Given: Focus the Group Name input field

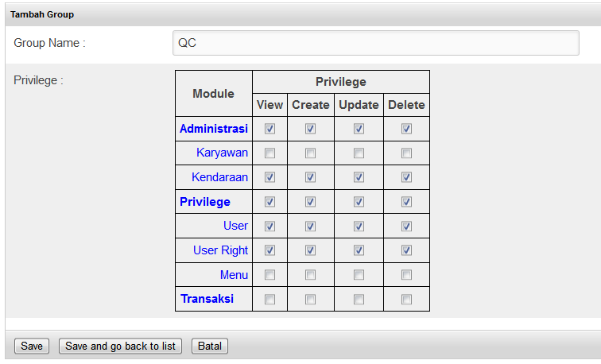Looking at the screenshot, I should coord(375,43).
